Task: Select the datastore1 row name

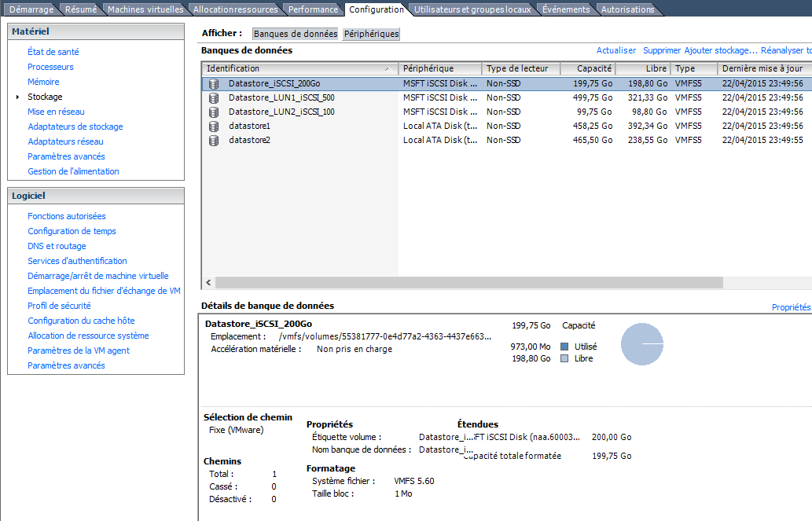Action: coord(249,126)
